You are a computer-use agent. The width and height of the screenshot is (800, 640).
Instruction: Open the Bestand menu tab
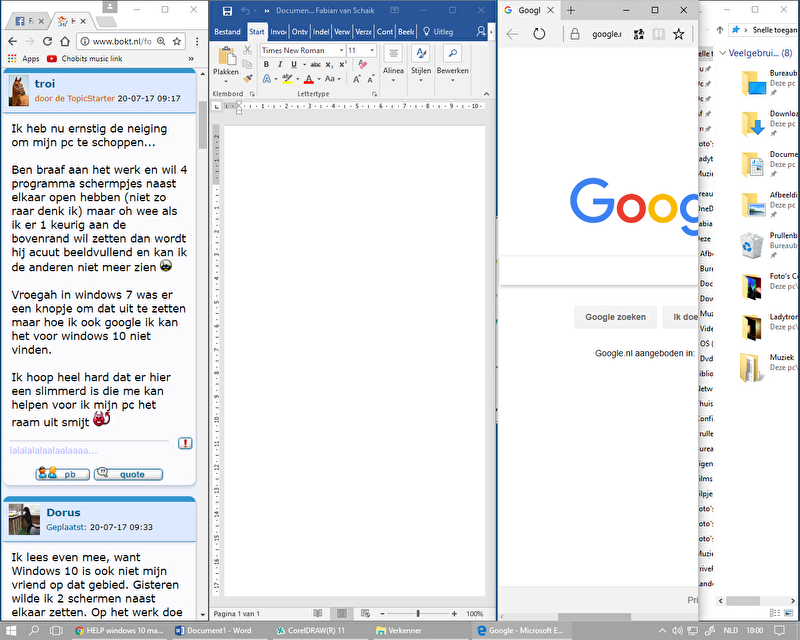coord(228,31)
